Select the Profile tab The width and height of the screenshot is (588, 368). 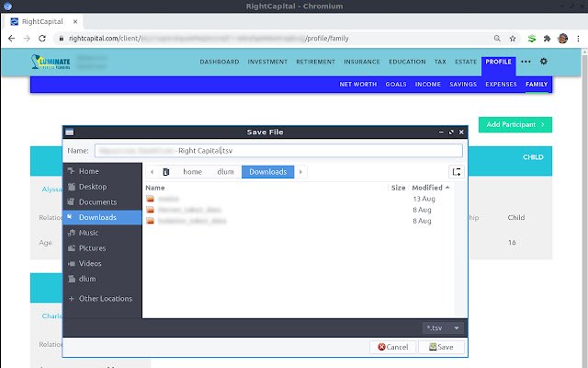point(498,62)
